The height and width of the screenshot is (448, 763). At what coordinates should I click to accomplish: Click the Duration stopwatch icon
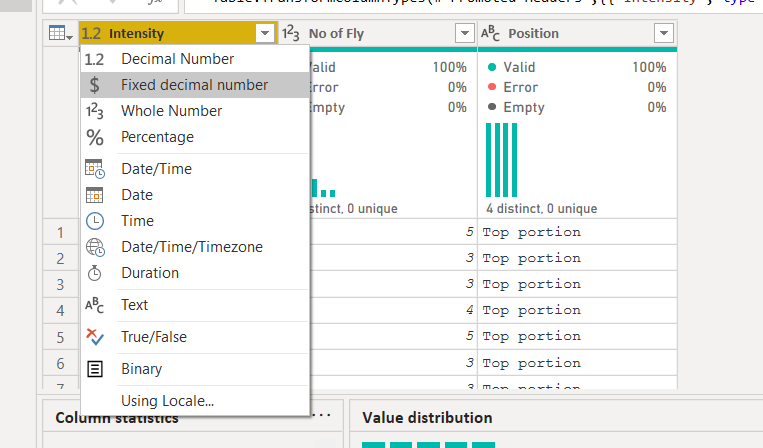pyautogui.click(x=95, y=273)
